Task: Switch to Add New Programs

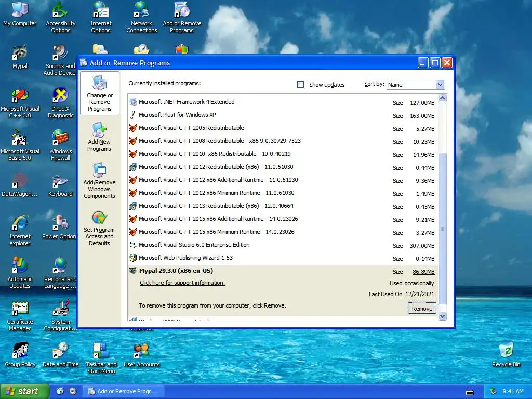Action: 99,137
